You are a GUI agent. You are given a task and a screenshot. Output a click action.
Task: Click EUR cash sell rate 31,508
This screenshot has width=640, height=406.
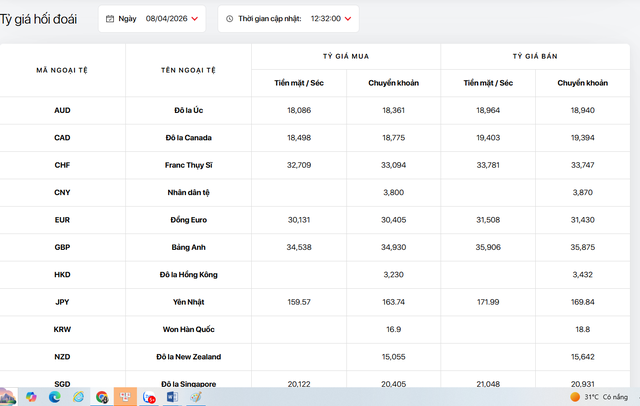(488, 220)
